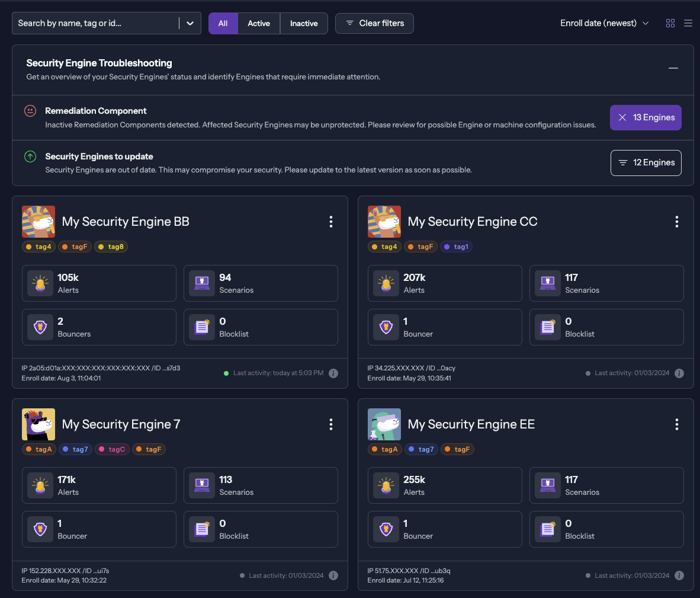The width and height of the screenshot is (700, 598).
Task: Open kebab menu for My Security Engine EE
Action: point(676,424)
